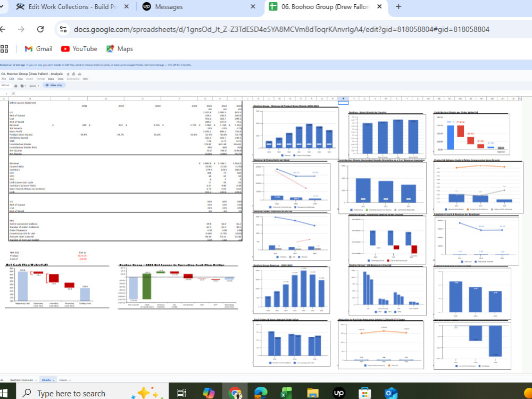Open File Explorer from taskbar
The width and height of the screenshot is (532, 399).
[x=312, y=393]
